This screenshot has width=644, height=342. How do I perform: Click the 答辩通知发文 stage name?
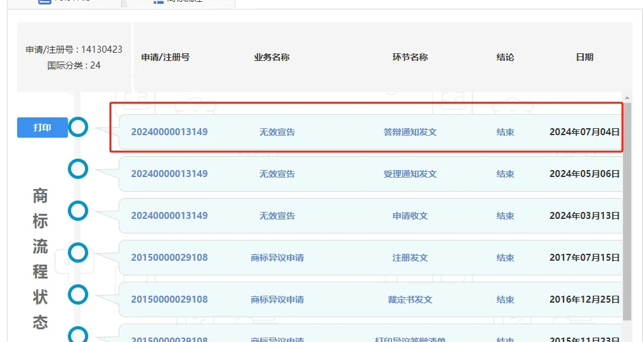pos(410,132)
